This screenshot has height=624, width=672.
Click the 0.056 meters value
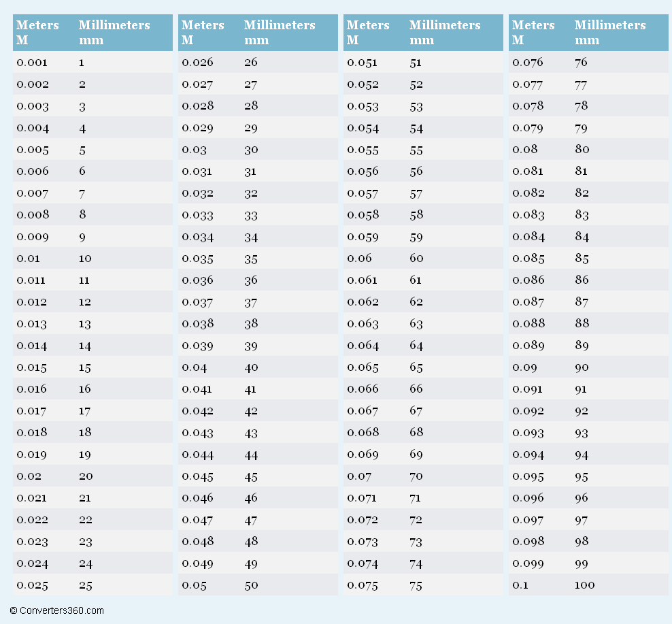(363, 171)
